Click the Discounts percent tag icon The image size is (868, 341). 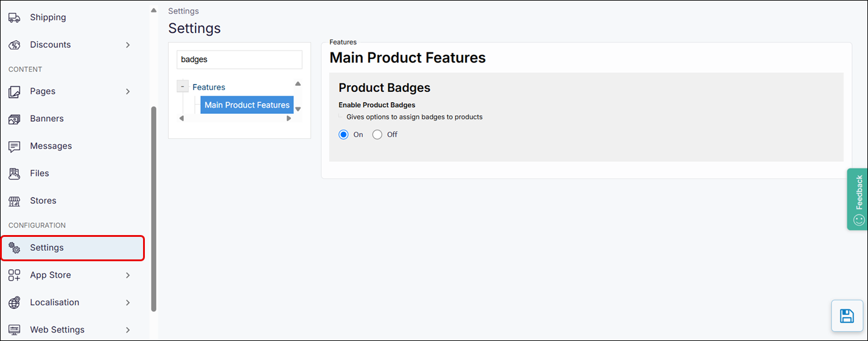coord(14,45)
